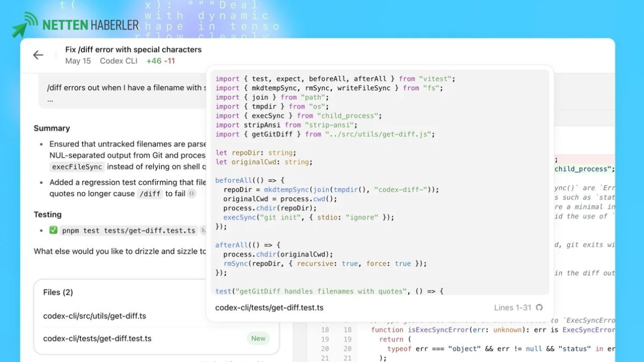Go back using the left arrow
This screenshot has height=362, width=644.
(x=38, y=55)
